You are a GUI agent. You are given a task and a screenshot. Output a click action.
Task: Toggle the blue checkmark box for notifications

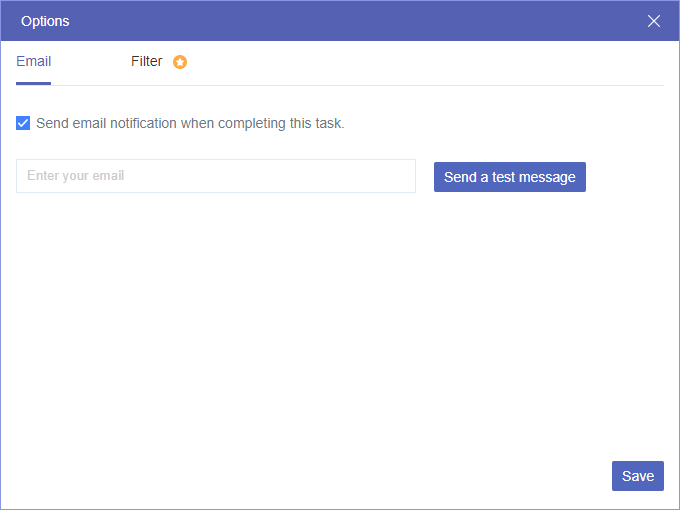pyautogui.click(x=23, y=124)
